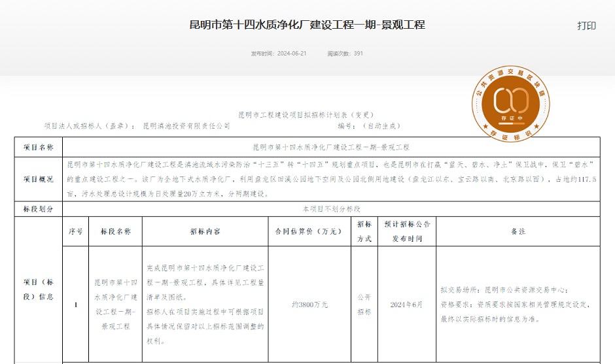This screenshot has width=615, height=364.
Task: Click the publish date 2024-06-21
Action: pyautogui.click(x=292, y=54)
